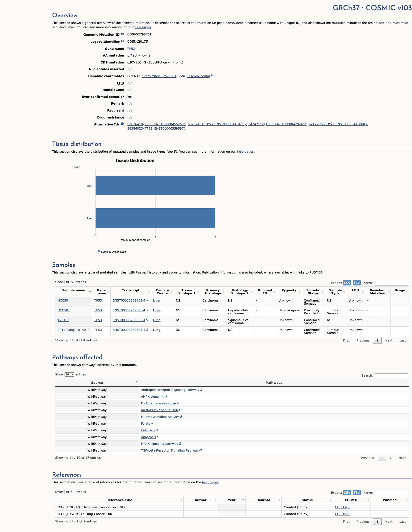Click external link icon in 1261_T transcript cell
Screen dimensions: 412x532
click(147, 320)
